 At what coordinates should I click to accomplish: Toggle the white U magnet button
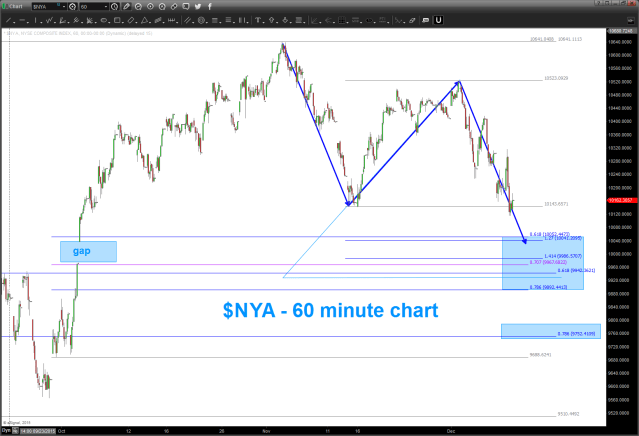[x=437, y=21]
